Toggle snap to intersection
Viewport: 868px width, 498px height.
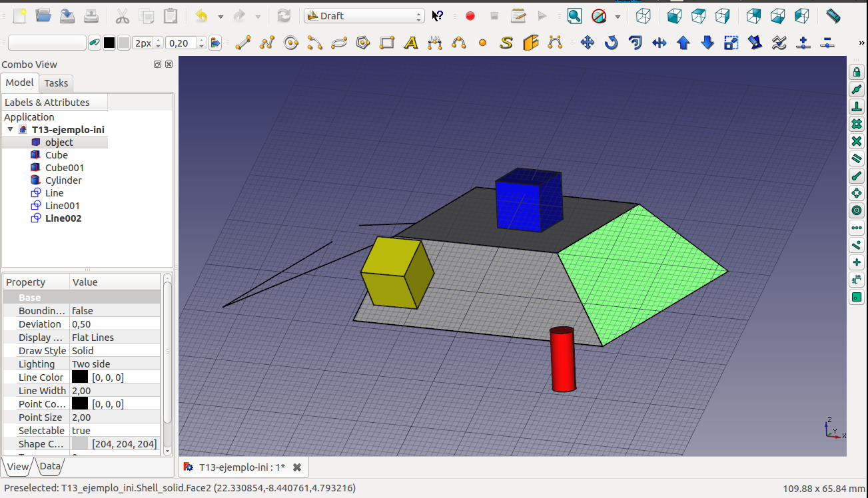click(x=857, y=142)
